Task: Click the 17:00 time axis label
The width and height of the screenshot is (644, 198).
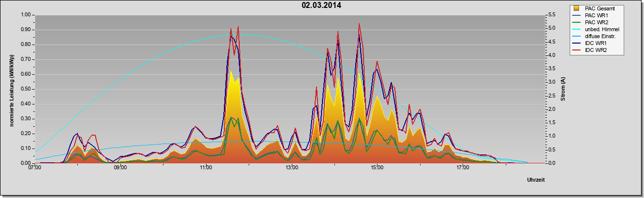Action: coord(463,168)
